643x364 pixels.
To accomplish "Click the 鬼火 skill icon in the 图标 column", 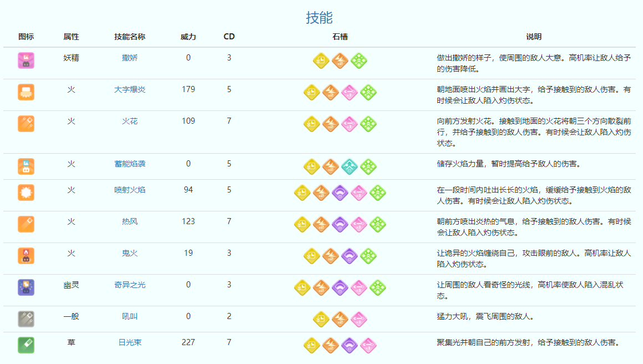I will coord(26,256).
